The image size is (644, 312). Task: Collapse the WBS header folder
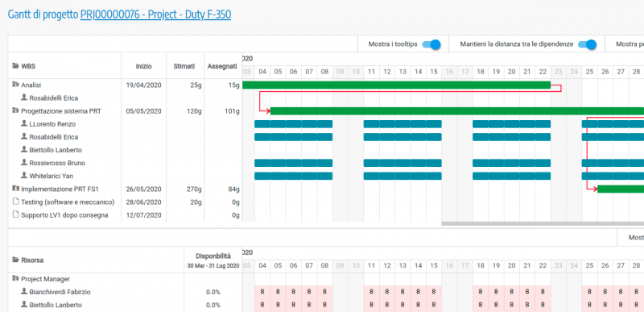point(15,65)
